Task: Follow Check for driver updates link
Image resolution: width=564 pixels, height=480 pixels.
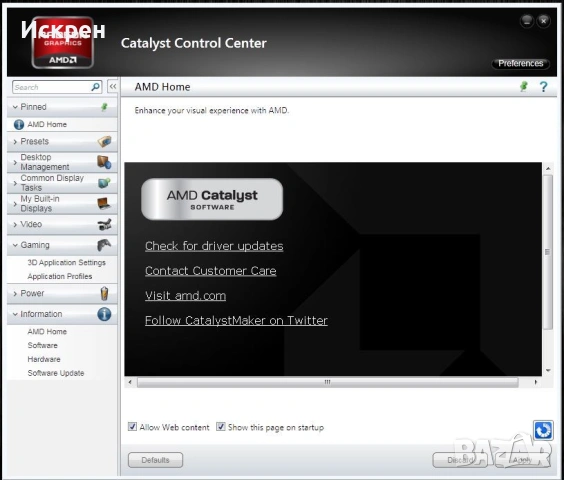Action: coord(214,246)
